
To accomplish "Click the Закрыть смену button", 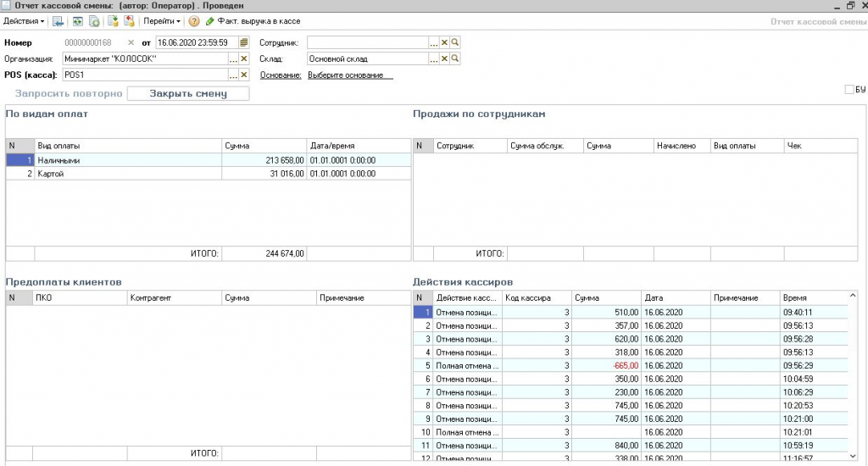I will 188,93.
